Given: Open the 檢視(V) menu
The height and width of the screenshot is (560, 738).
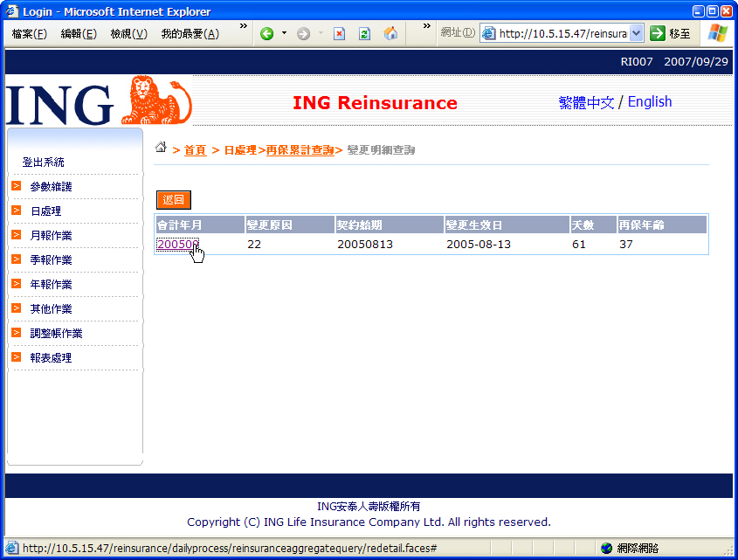Looking at the screenshot, I should 129,33.
